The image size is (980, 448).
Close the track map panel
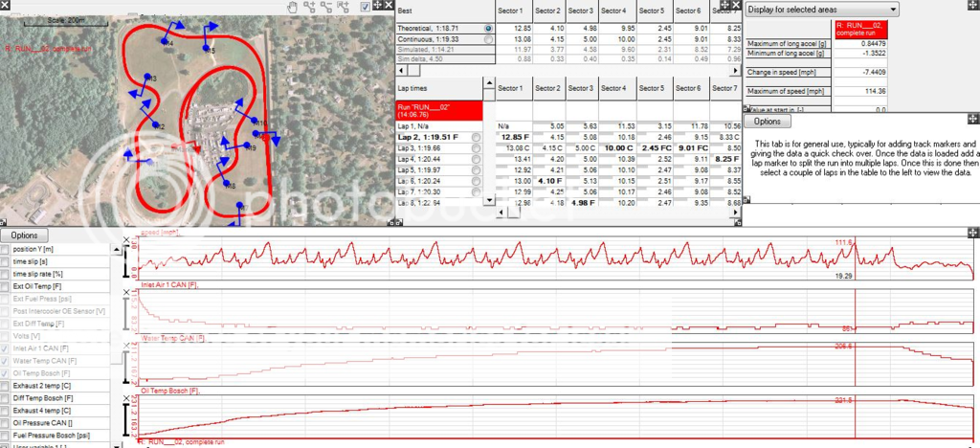(388, 6)
